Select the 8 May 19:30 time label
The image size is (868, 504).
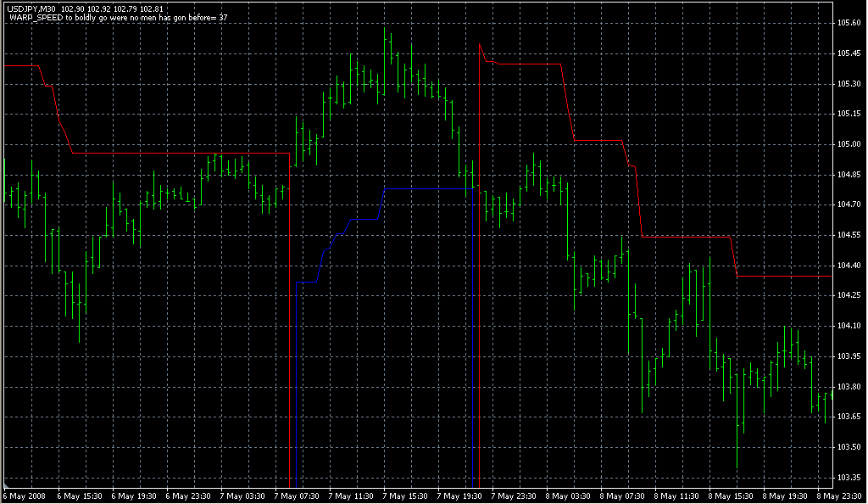click(x=785, y=496)
